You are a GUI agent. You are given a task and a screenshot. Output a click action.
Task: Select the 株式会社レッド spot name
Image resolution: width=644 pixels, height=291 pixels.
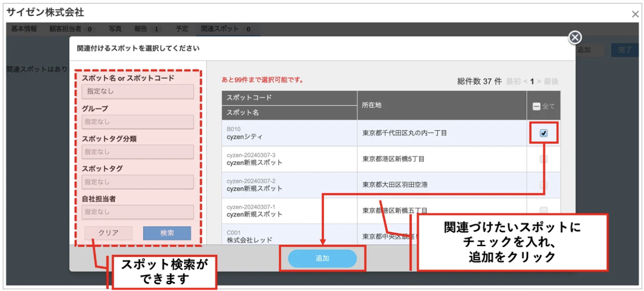(249, 240)
